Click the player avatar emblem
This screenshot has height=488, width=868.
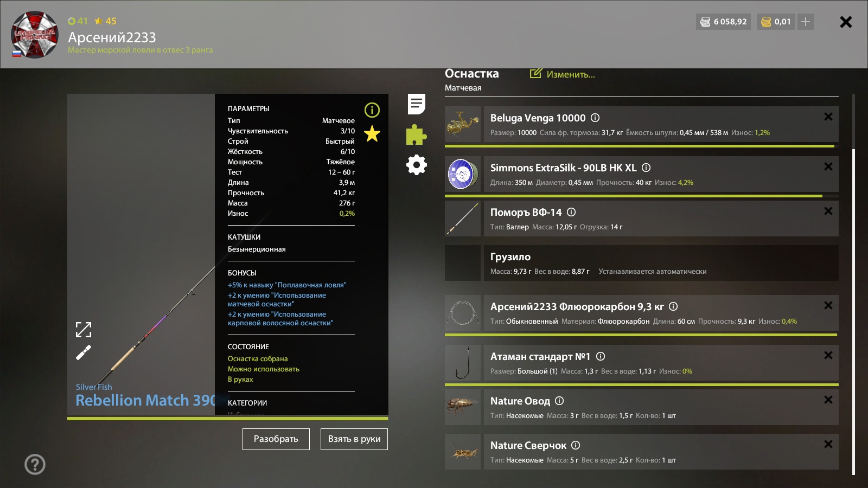click(x=35, y=35)
